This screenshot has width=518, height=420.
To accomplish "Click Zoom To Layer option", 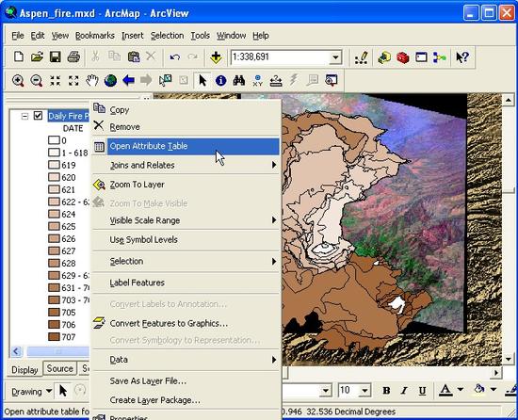I will point(137,185).
